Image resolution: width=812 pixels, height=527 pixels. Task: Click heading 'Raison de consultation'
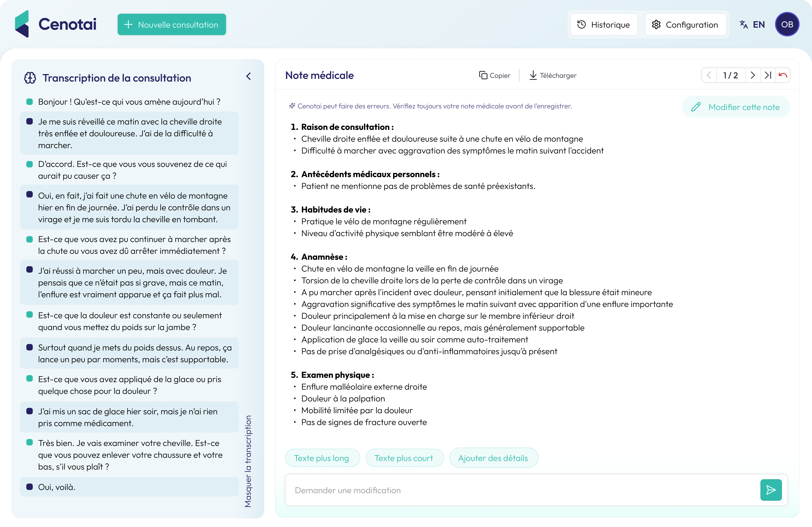tap(347, 127)
